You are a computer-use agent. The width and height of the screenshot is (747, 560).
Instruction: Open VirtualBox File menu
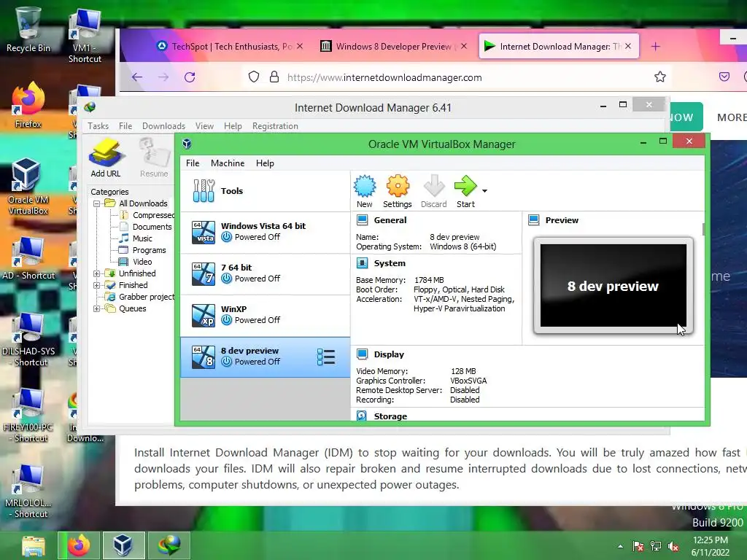(193, 163)
